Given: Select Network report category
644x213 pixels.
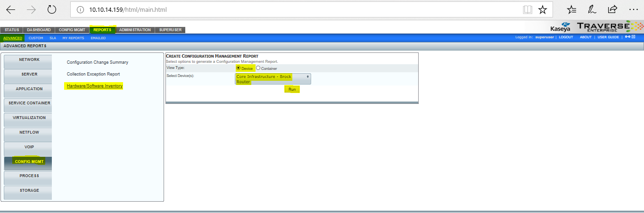Looking at the screenshot, I should [28, 61].
